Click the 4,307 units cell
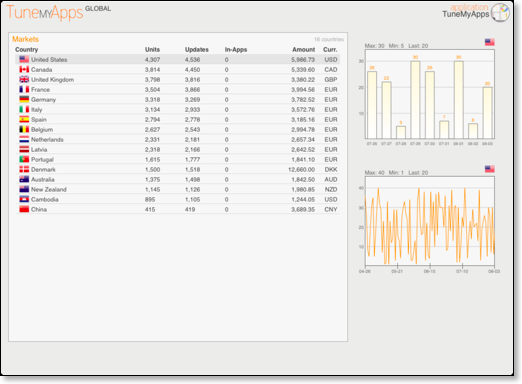522x384 pixels. 152,60
